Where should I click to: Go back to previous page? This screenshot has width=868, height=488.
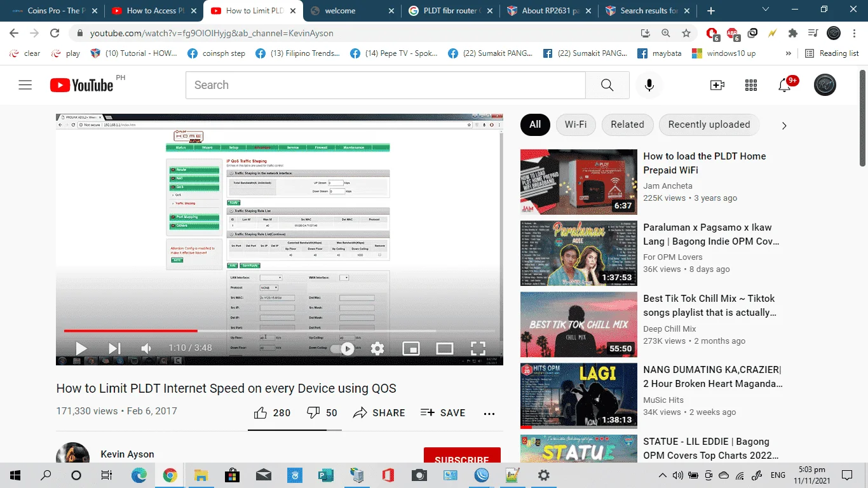coord(14,33)
